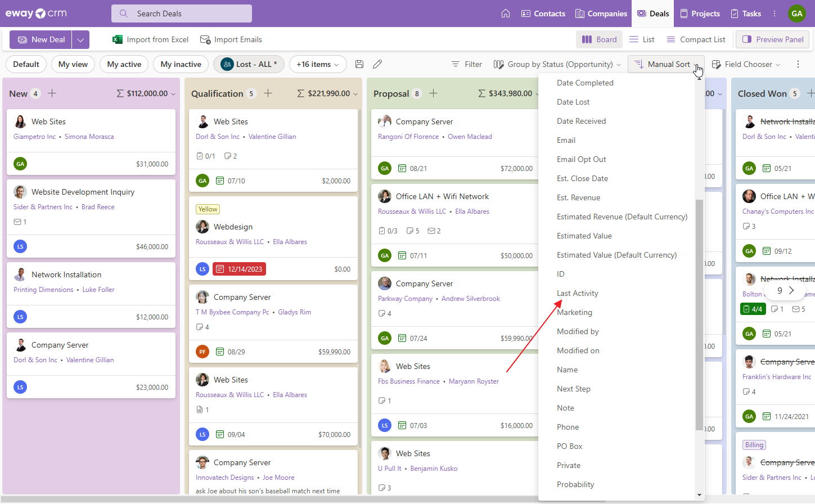
Task: Click Import Emails
Action: pos(231,39)
